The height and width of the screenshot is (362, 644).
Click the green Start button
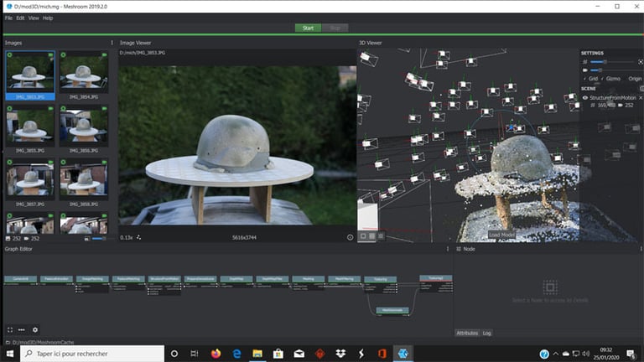click(x=308, y=28)
